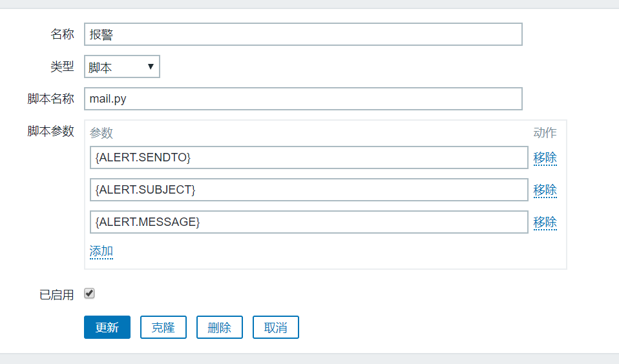Click 添加 to add a script parameter

pos(101,251)
